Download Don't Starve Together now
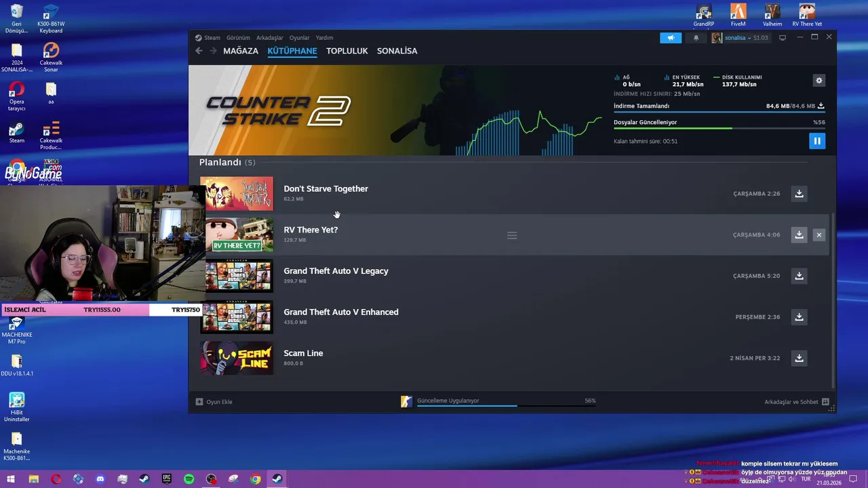The width and height of the screenshot is (868, 488). 799,194
